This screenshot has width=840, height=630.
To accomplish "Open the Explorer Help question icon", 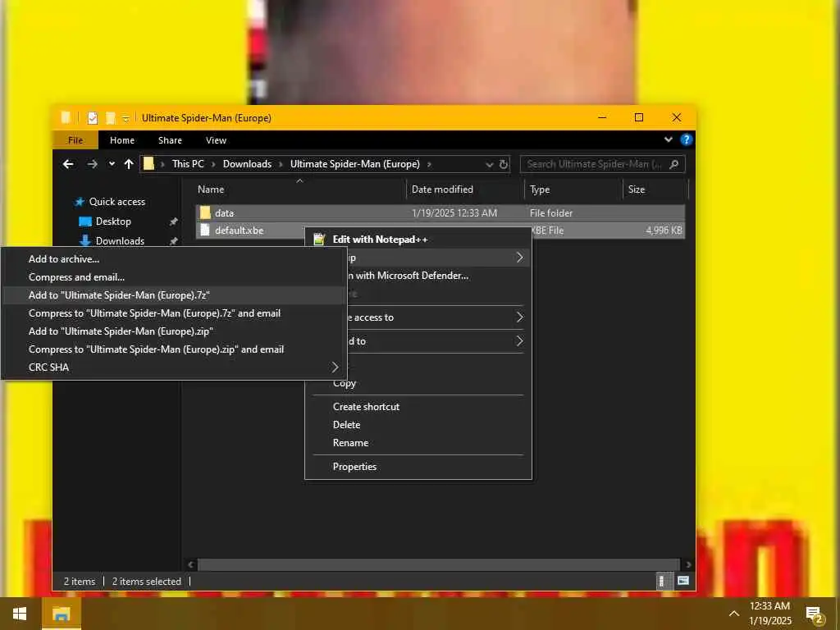I will tap(686, 139).
